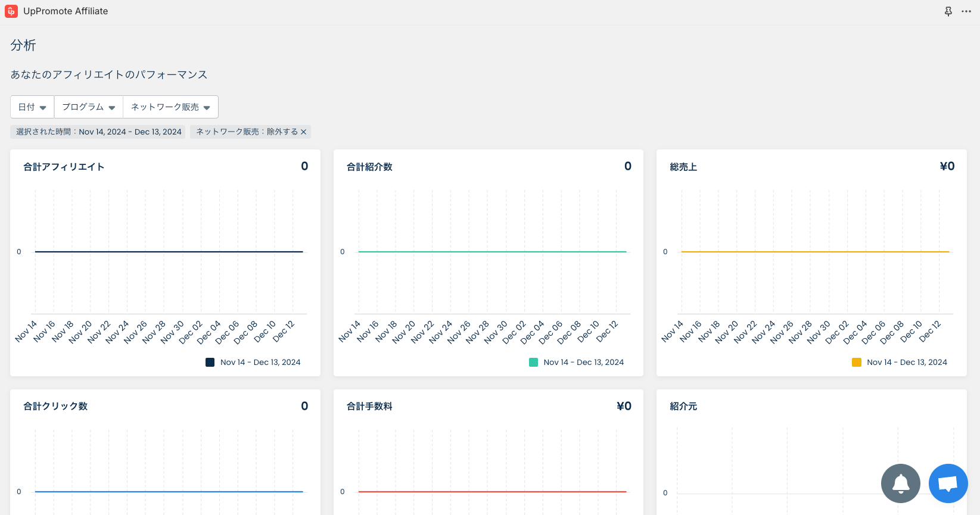
Task: Click the UpPromote Affiliate app logo icon
Action: tap(11, 11)
